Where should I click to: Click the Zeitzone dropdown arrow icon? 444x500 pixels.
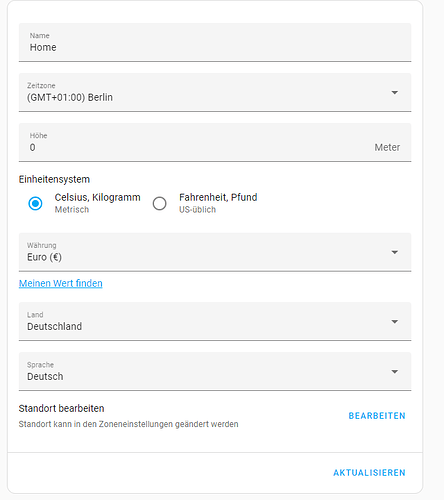(395, 93)
